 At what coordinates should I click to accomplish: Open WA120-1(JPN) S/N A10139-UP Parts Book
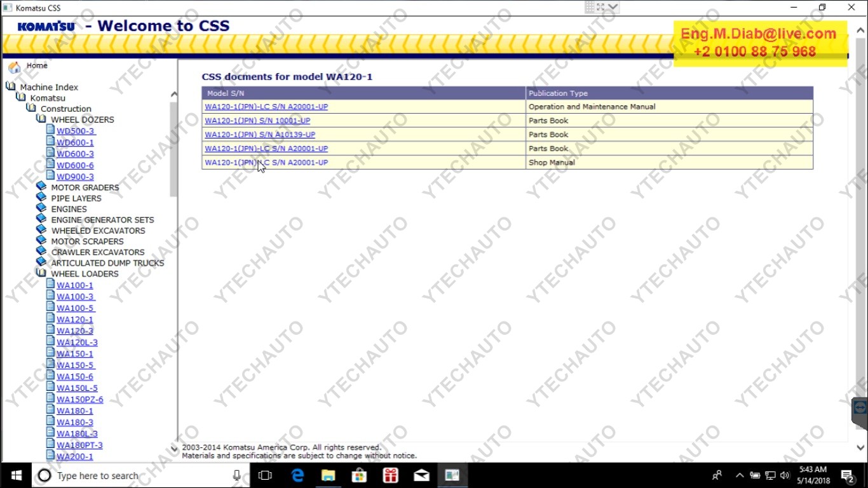pyautogui.click(x=260, y=135)
